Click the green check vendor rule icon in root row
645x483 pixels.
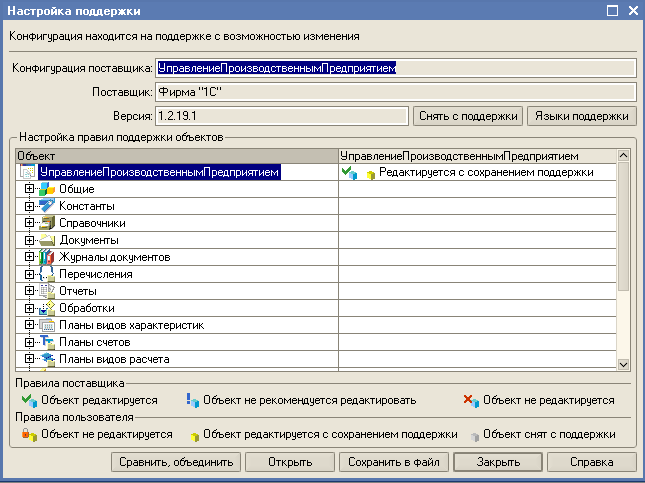pyautogui.click(x=349, y=173)
